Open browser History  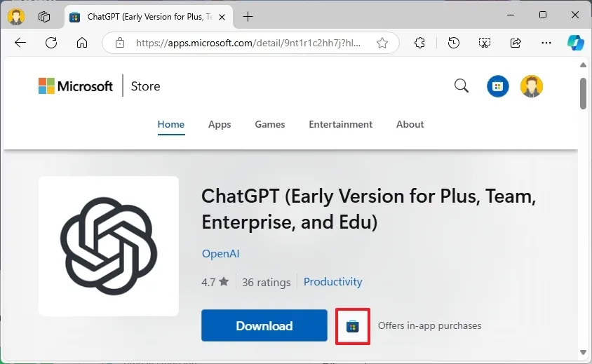[453, 43]
